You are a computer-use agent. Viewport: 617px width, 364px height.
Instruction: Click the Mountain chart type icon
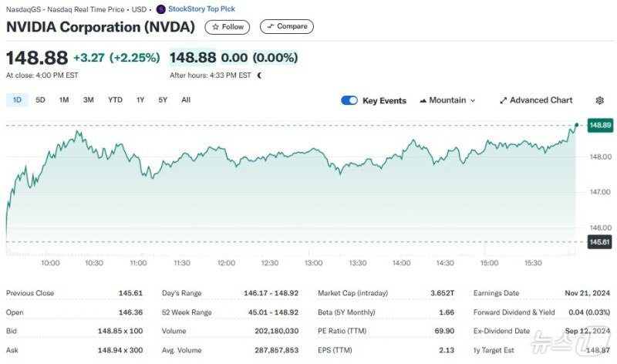pos(423,101)
